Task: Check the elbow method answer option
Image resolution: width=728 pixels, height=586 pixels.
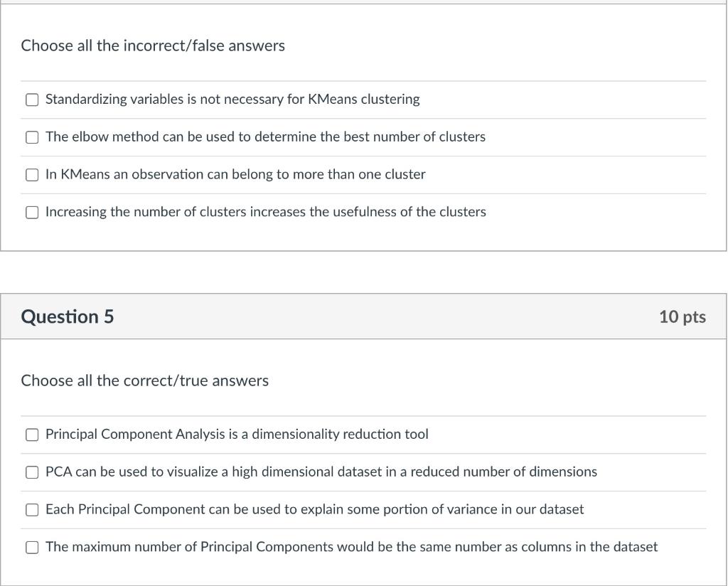Action: 32,137
